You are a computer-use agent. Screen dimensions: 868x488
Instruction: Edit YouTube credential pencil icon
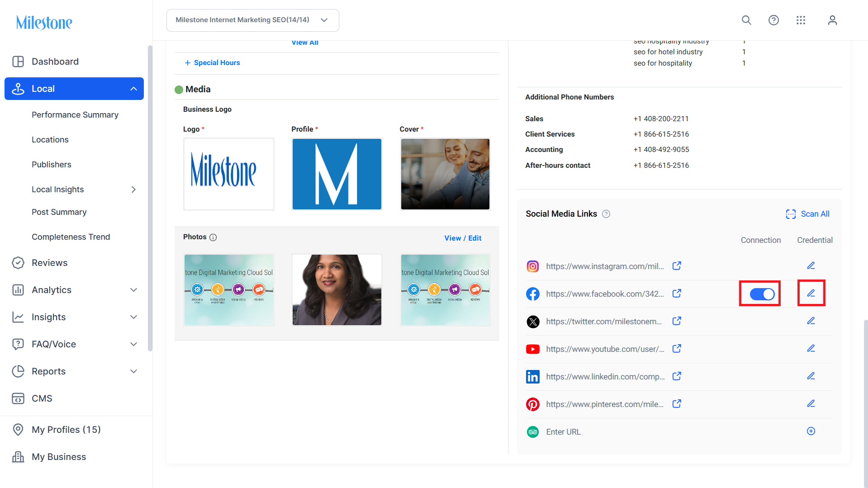pyautogui.click(x=811, y=348)
